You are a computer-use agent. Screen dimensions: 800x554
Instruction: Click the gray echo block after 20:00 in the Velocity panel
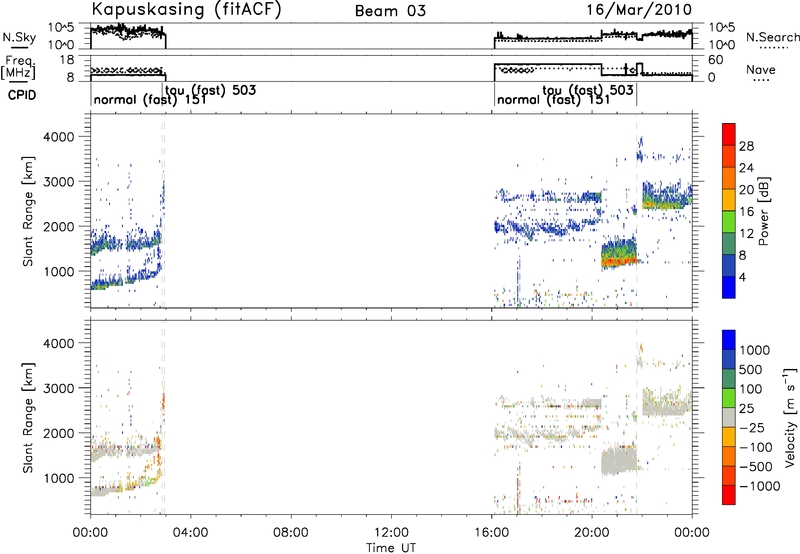tap(619, 459)
